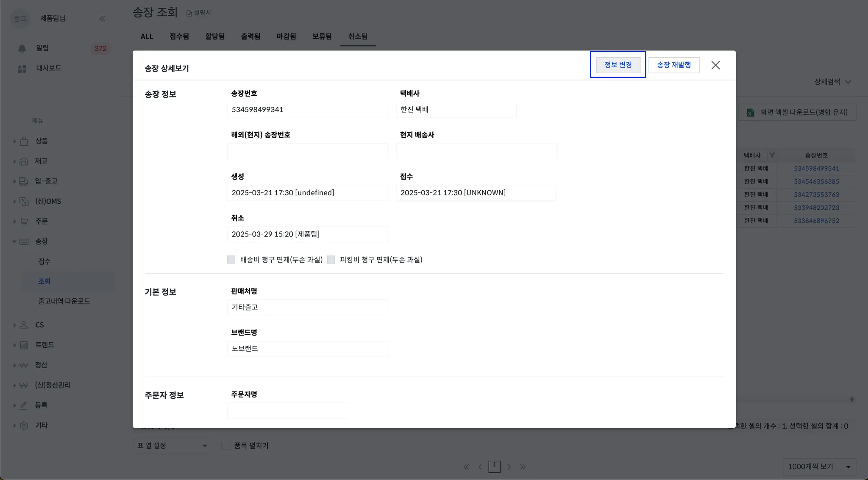Click the 주문 cart icon
The width and height of the screenshot is (868, 480).
pos(24,222)
